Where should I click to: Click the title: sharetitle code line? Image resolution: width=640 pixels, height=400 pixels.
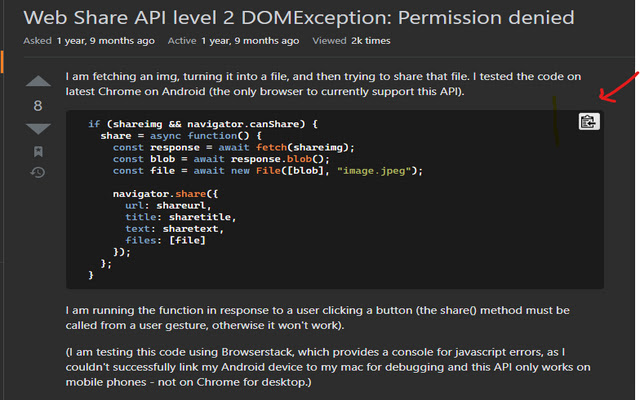pyautogui.click(x=181, y=217)
